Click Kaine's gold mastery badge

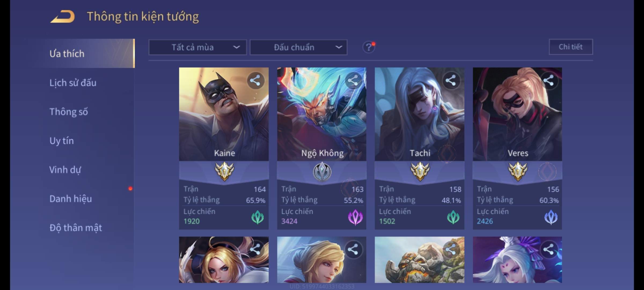pos(224,171)
